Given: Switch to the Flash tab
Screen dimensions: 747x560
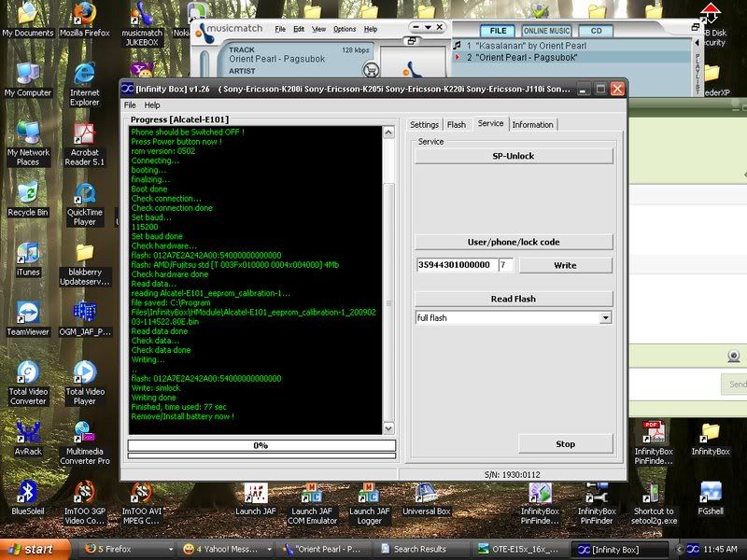Looking at the screenshot, I should 456,124.
